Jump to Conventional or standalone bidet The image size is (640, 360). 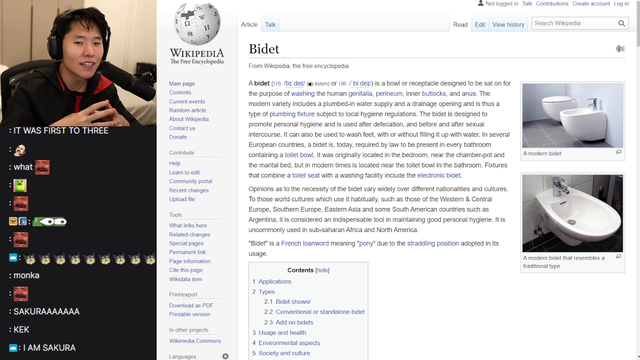[320, 312]
